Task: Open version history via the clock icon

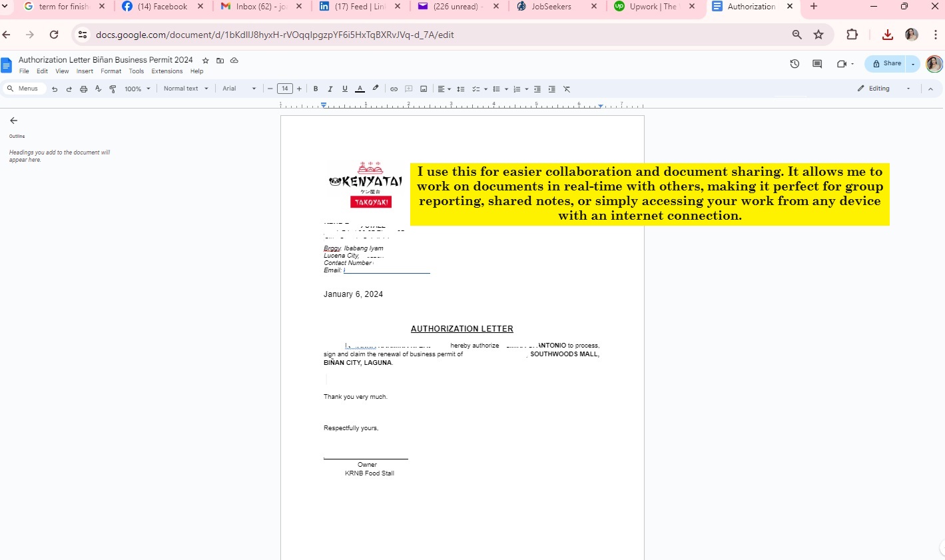Action: coord(794,64)
